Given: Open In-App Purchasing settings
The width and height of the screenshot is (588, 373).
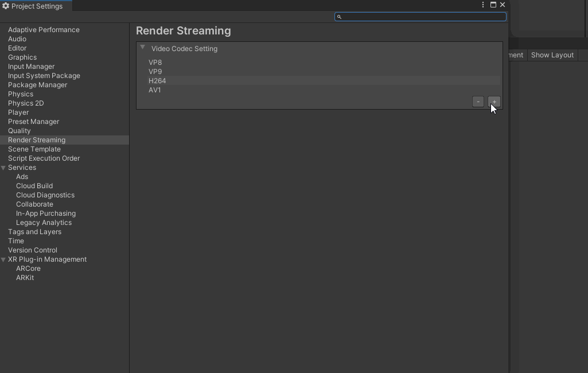Looking at the screenshot, I should tap(46, 213).
